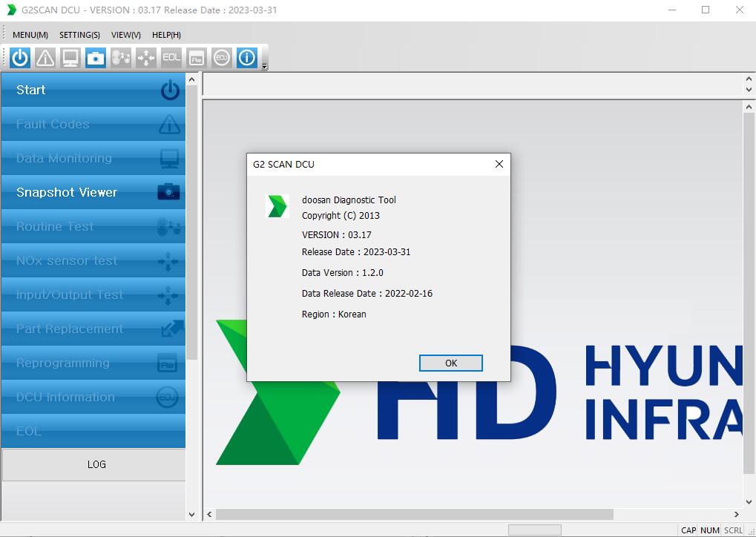
Task: Maximize the G2SCAN DCU window
Action: 706,10
